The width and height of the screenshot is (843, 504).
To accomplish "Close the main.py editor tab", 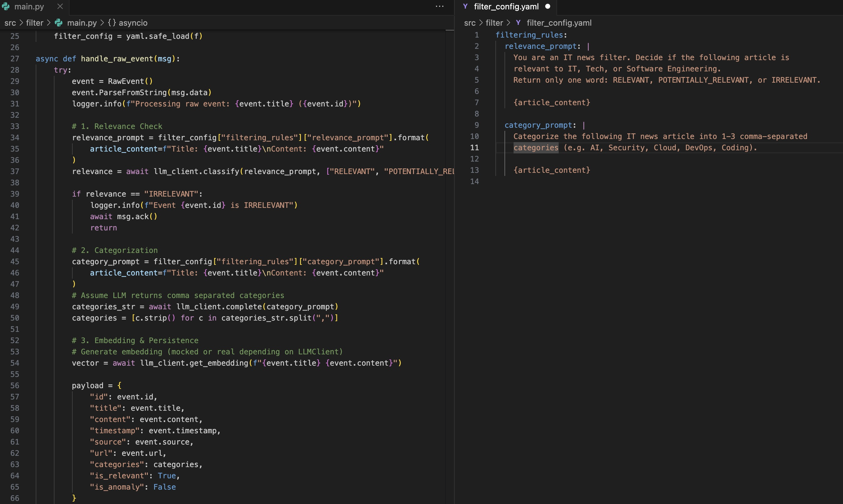I will pos(60,7).
